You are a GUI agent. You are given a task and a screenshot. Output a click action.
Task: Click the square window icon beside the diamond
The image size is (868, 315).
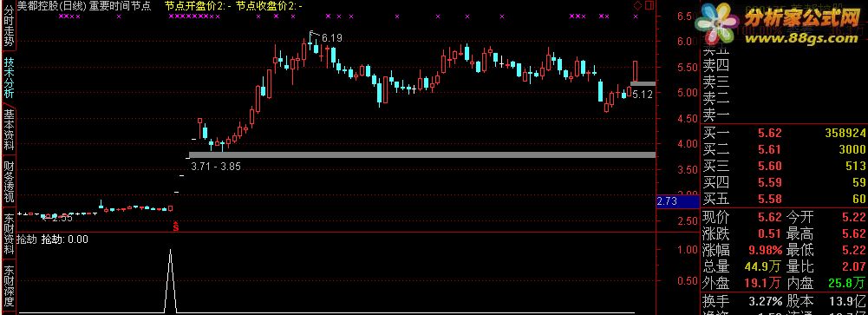[x=649, y=5]
